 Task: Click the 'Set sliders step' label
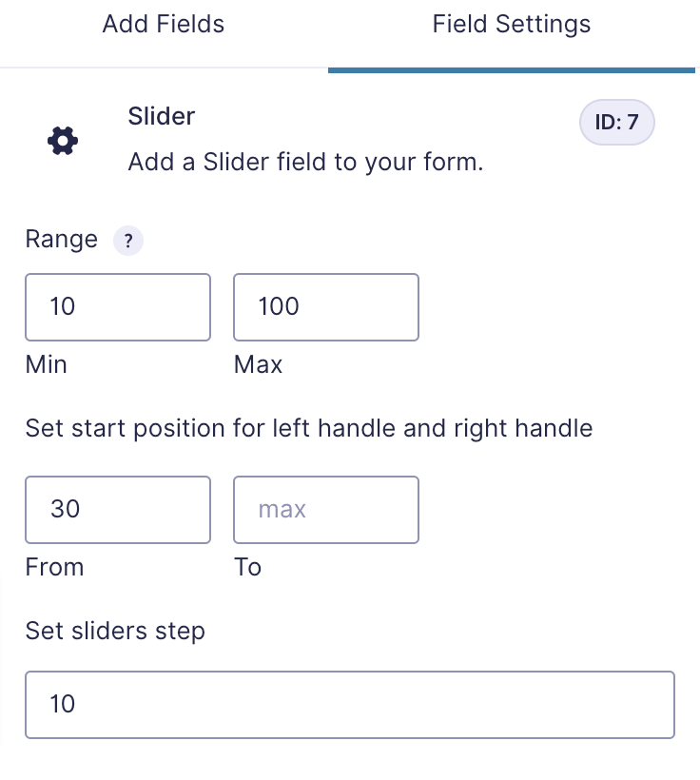click(x=115, y=632)
